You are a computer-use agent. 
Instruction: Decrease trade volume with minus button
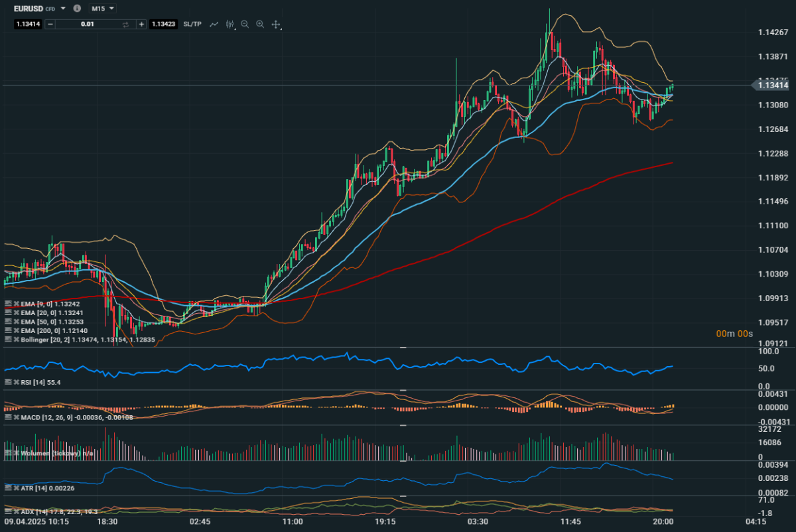[51, 24]
